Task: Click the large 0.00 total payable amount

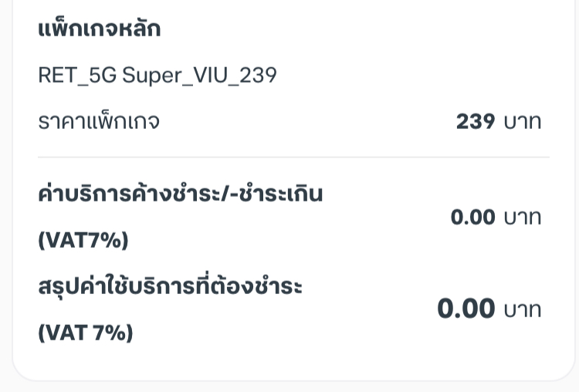Action: point(466,309)
